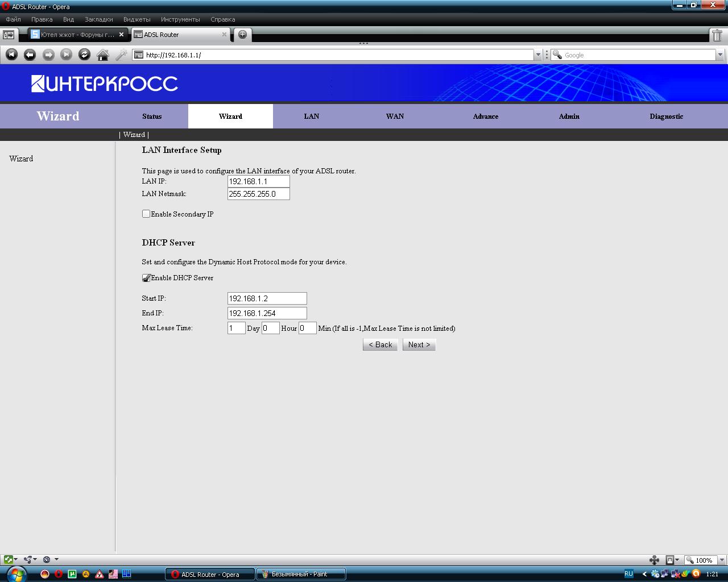Expand the address bar history dropdown
The height and width of the screenshot is (582, 728).
[x=537, y=55]
